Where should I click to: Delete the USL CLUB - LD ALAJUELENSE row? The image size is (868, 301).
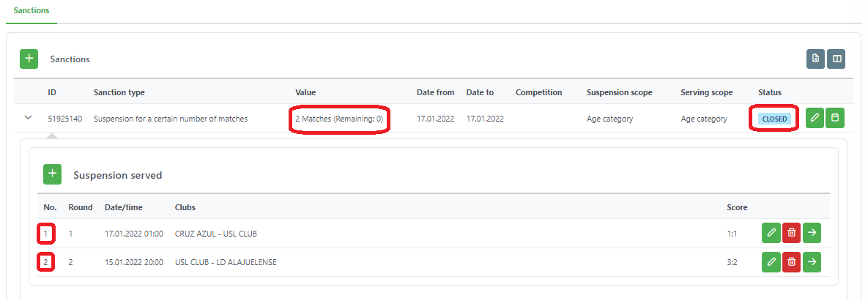pos(791,261)
